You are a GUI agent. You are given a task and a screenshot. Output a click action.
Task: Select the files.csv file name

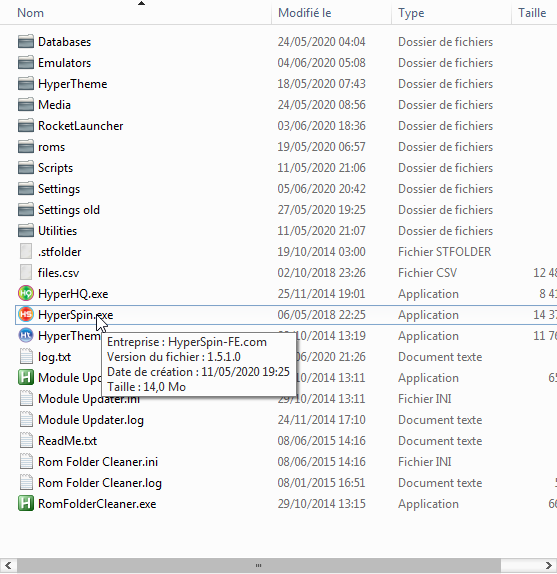pos(58,273)
